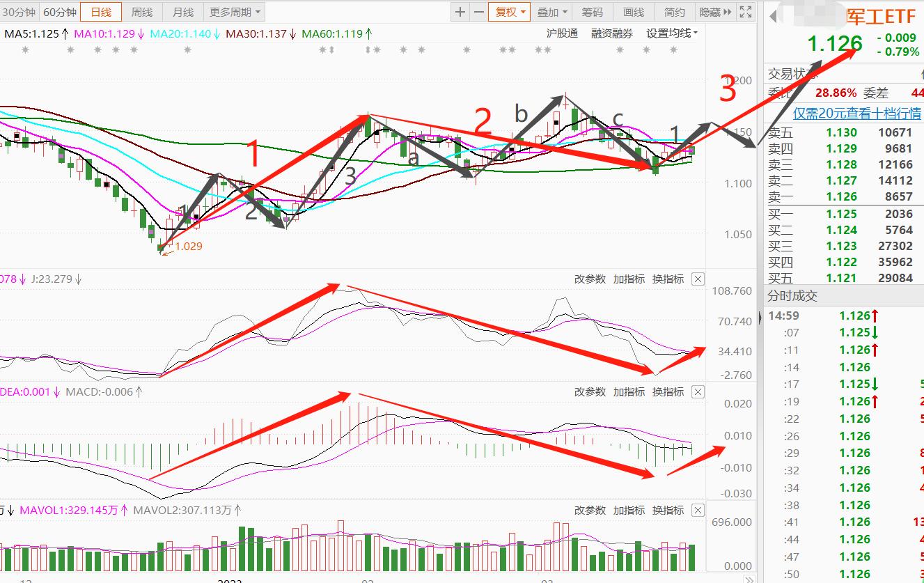Click the MA5:1.125 moving average label
The height and width of the screenshot is (583, 924).
pyautogui.click(x=36, y=33)
